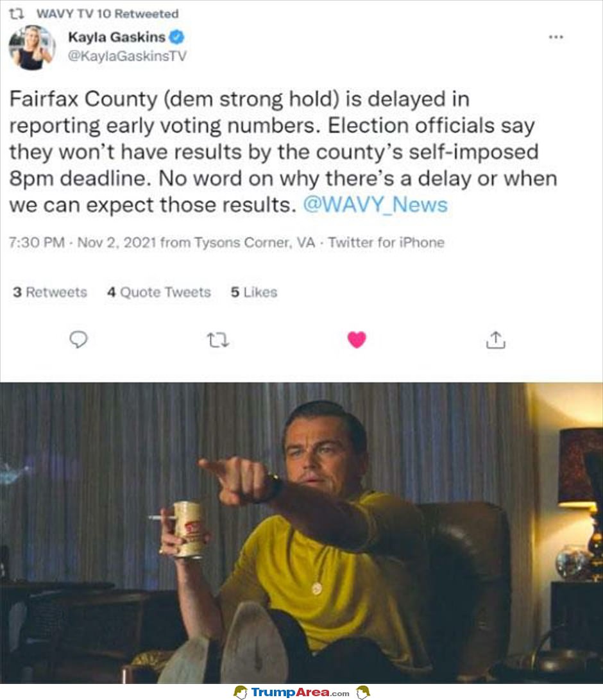Click the 7:30 PM Nov 2, 2021 timestamp

click(83, 243)
